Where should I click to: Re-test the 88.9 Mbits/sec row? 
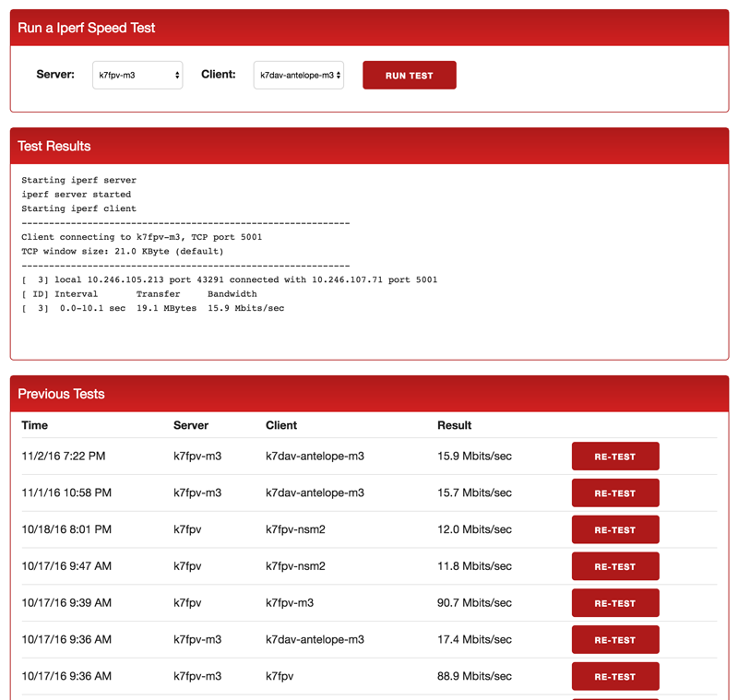tap(615, 676)
